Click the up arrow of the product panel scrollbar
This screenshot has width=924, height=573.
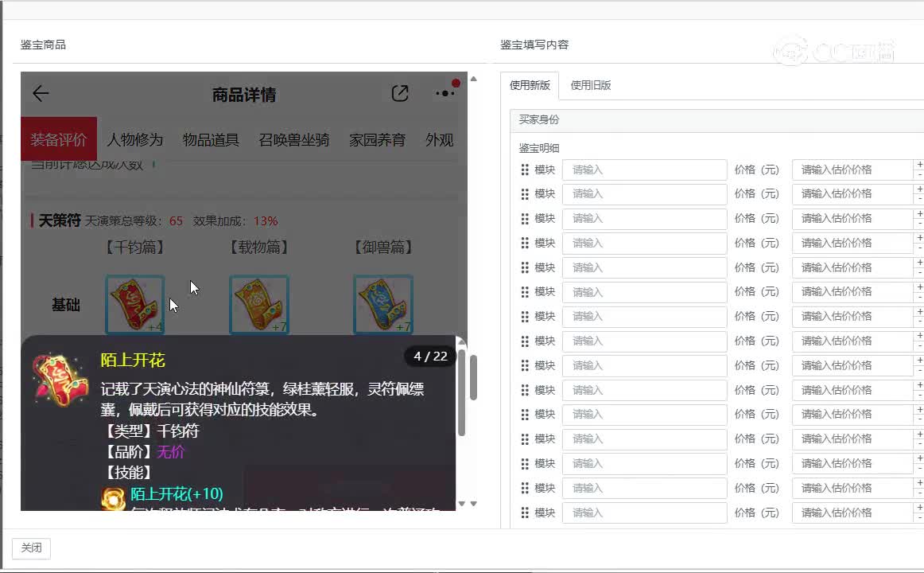coord(473,79)
